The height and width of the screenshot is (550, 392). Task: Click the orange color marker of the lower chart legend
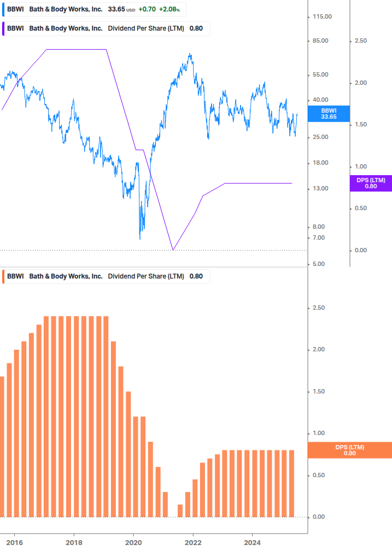coord(3,276)
